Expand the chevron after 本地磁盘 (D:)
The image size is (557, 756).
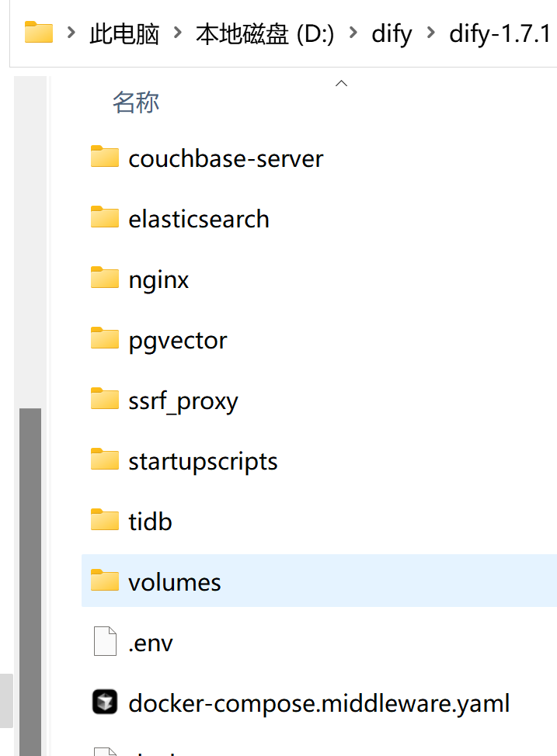coord(353,33)
